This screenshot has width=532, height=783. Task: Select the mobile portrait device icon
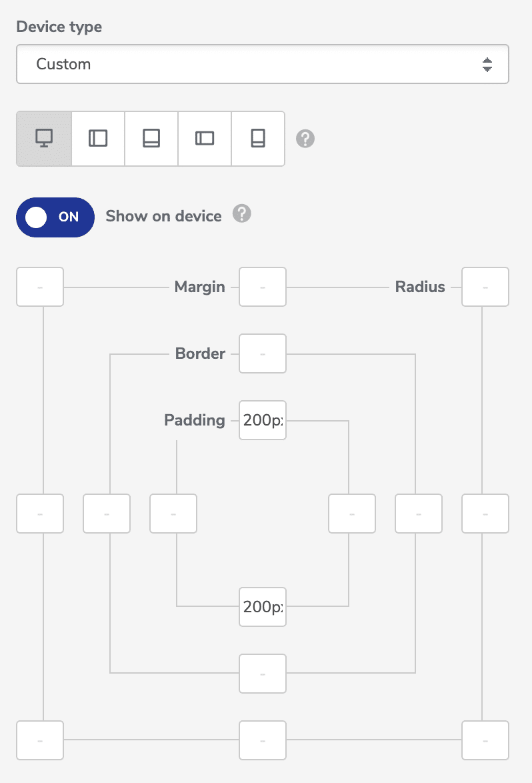pos(258,138)
